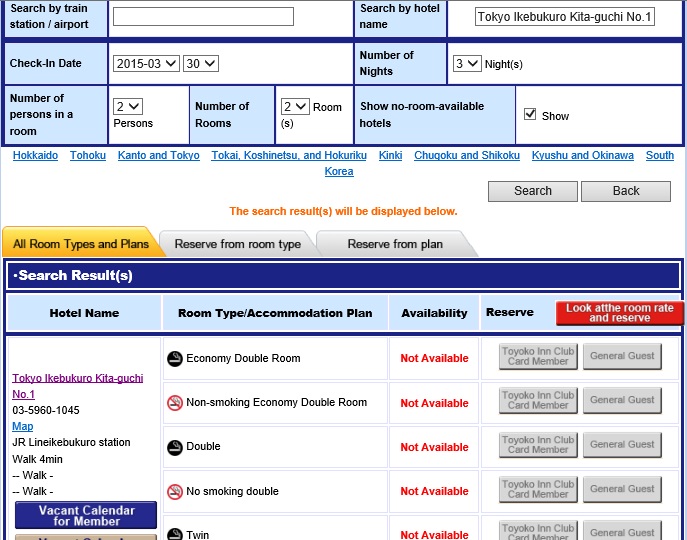
Task: Click General Guest for Non-smoking Economy Double Room
Action: pos(622,400)
